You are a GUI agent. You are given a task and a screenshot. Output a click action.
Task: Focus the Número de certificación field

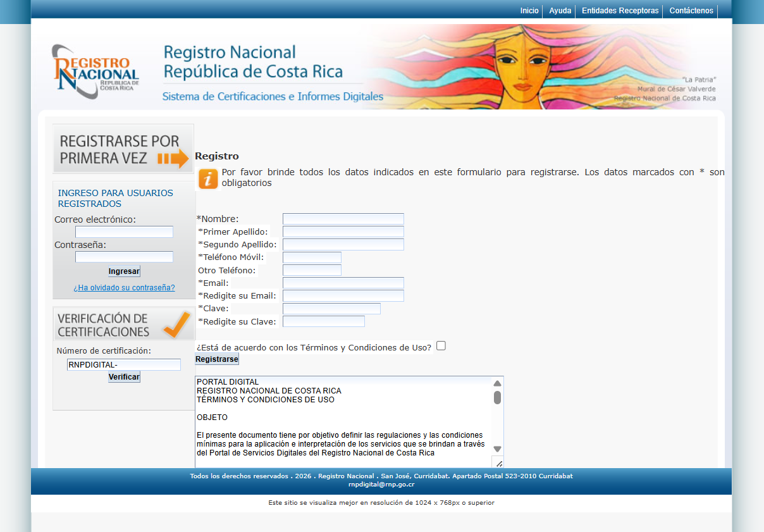click(x=124, y=364)
